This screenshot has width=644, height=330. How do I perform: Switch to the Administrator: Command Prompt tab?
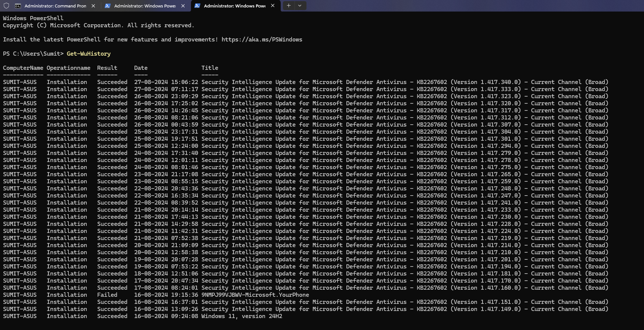56,6
